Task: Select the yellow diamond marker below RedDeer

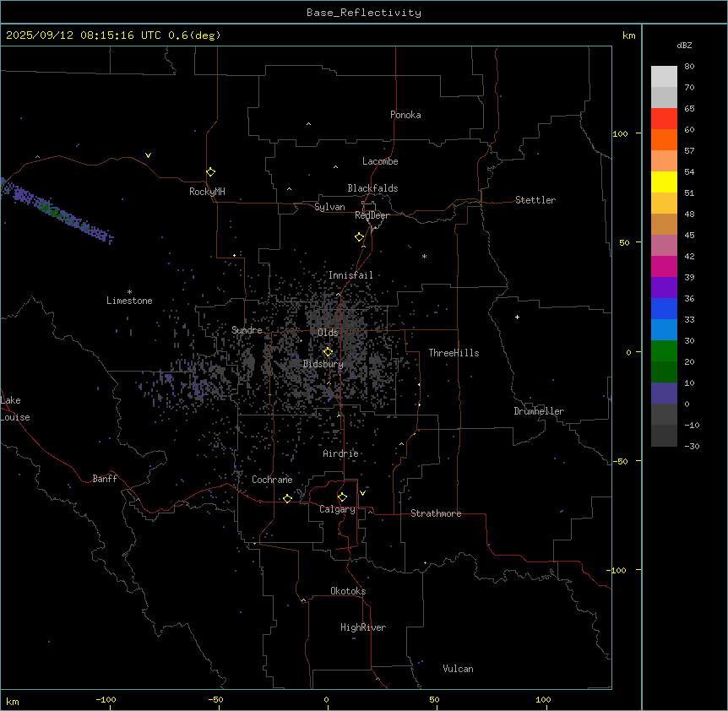Action: 360,237
